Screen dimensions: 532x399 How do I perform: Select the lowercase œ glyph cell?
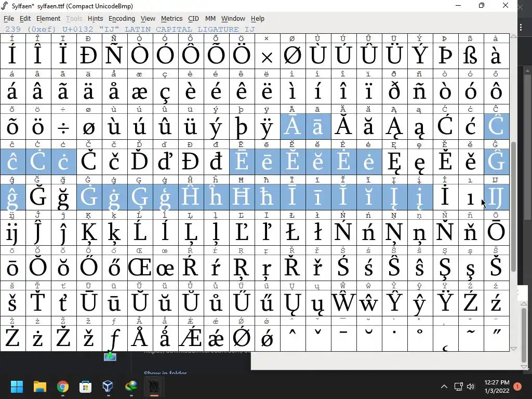point(166,268)
